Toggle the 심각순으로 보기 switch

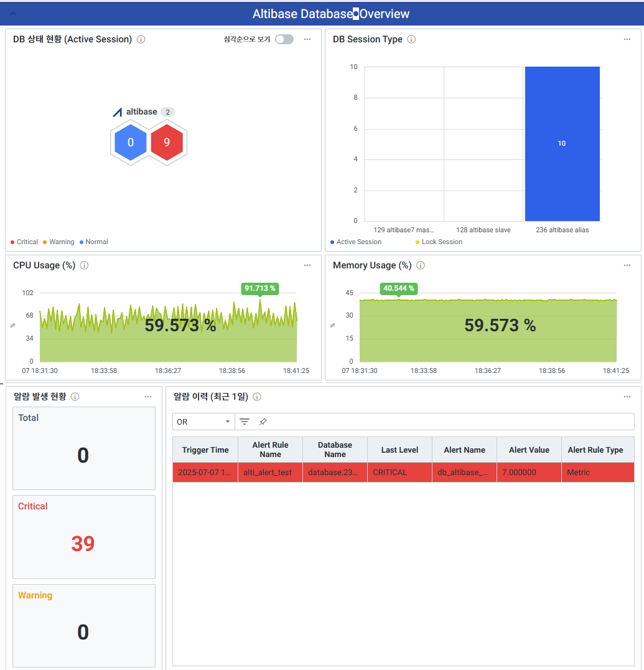[284, 39]
